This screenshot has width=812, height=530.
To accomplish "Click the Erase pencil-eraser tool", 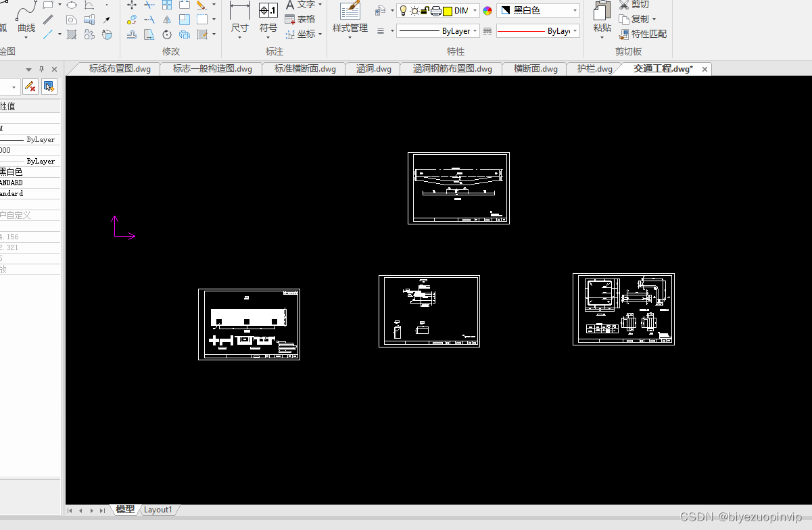I will (x=201, y=5).
